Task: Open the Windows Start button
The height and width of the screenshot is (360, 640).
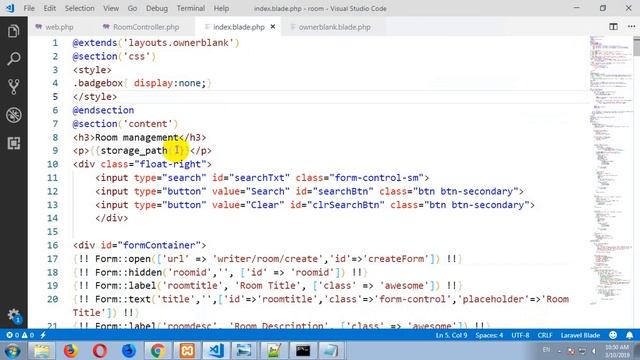Action: 12,351
